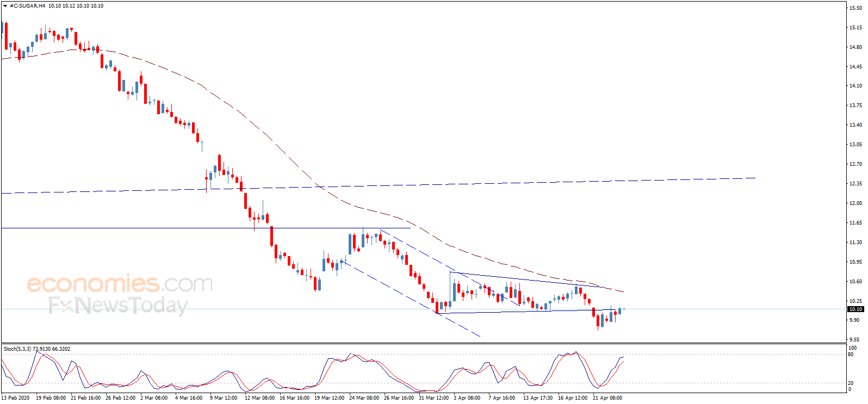The width and height of the screenshot is (868, 404).
Task: Click the 10.60 price axis label
Action: tap(855, 282)
